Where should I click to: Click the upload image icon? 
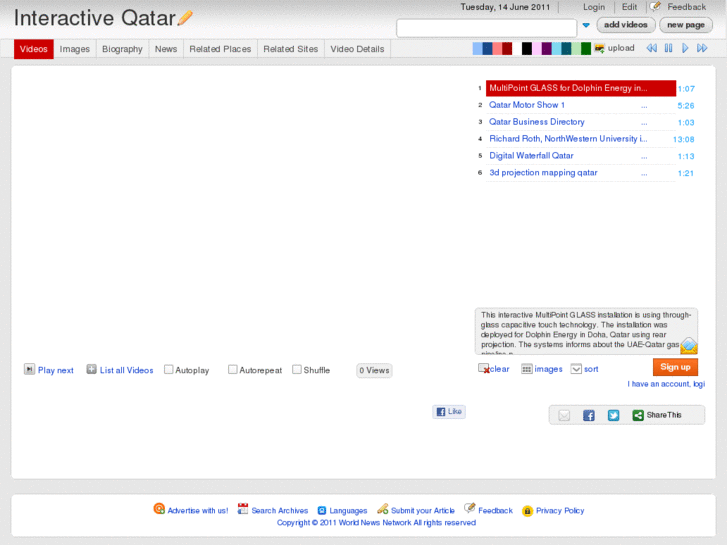[x=599, y=48]
